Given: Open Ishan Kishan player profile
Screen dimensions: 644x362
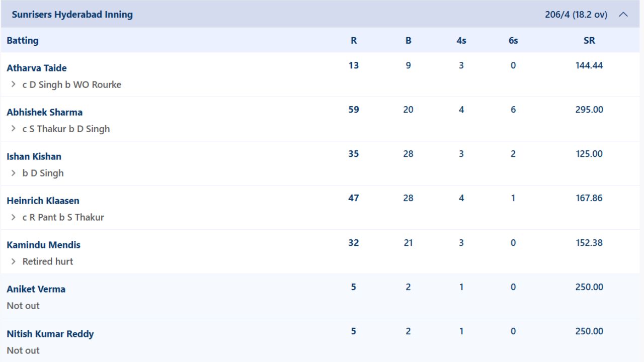Looking at the screenshot, I should [x=34, y=156].
